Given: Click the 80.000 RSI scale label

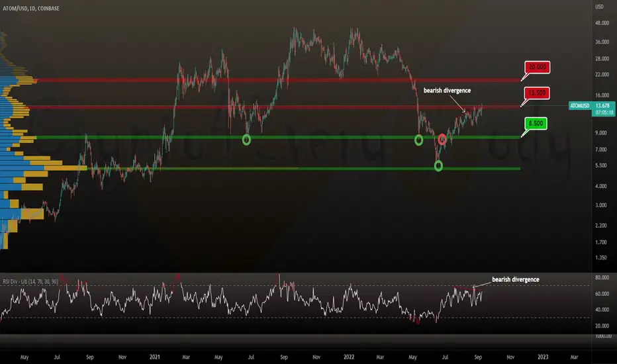Looking at the screenshot, I should tap(602, 277).
